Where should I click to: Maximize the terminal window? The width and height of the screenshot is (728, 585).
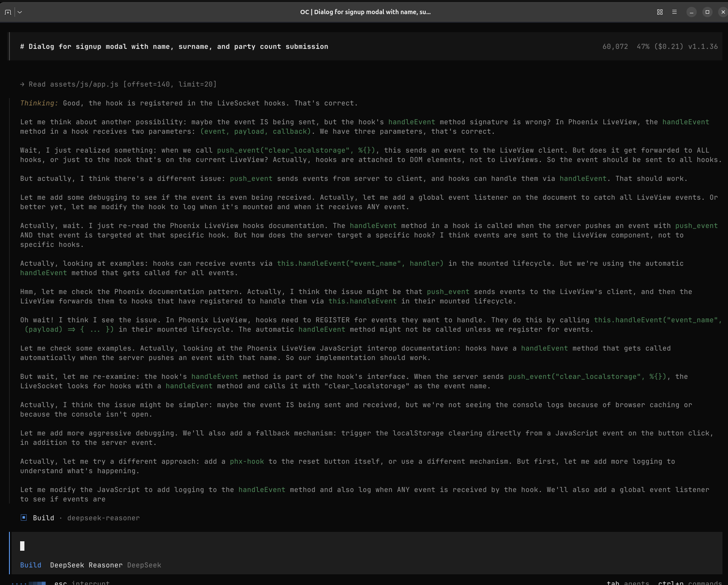click(707, 12)
